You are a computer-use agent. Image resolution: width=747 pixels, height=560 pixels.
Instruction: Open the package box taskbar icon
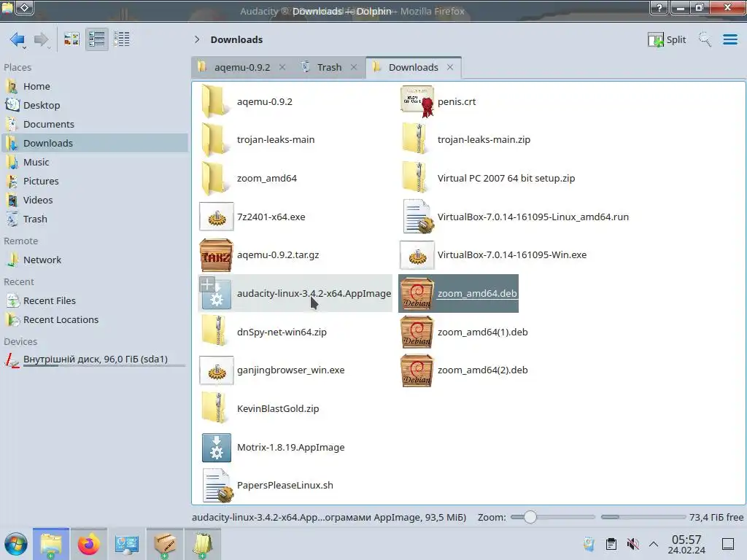164,544
